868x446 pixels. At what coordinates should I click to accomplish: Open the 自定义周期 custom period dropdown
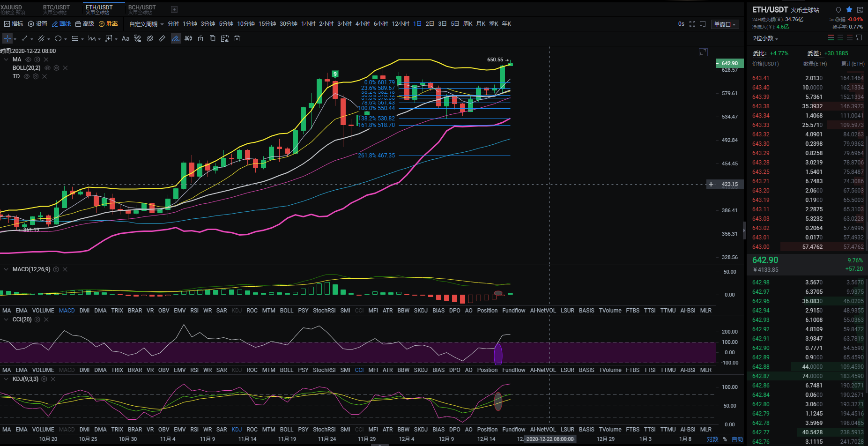pos(147,24)
